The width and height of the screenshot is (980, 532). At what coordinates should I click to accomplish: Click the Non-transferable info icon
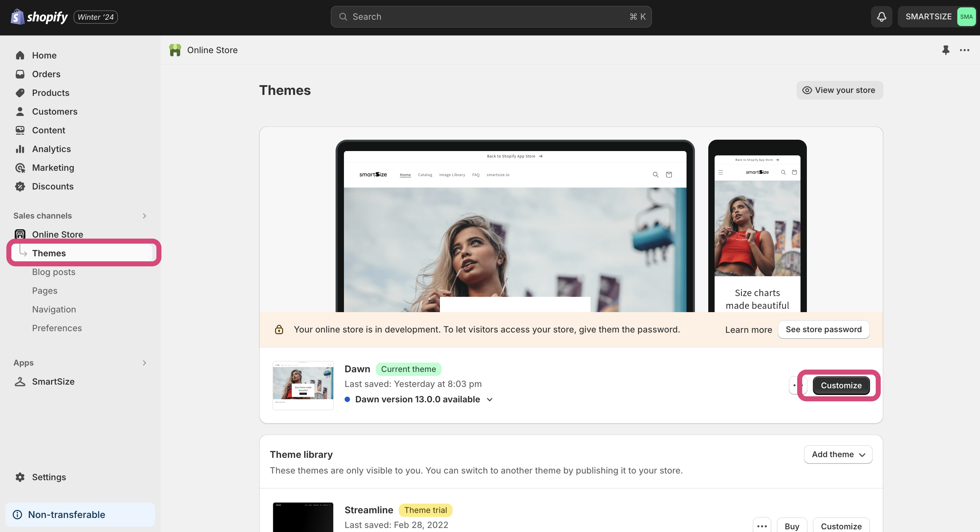[17, 515]
